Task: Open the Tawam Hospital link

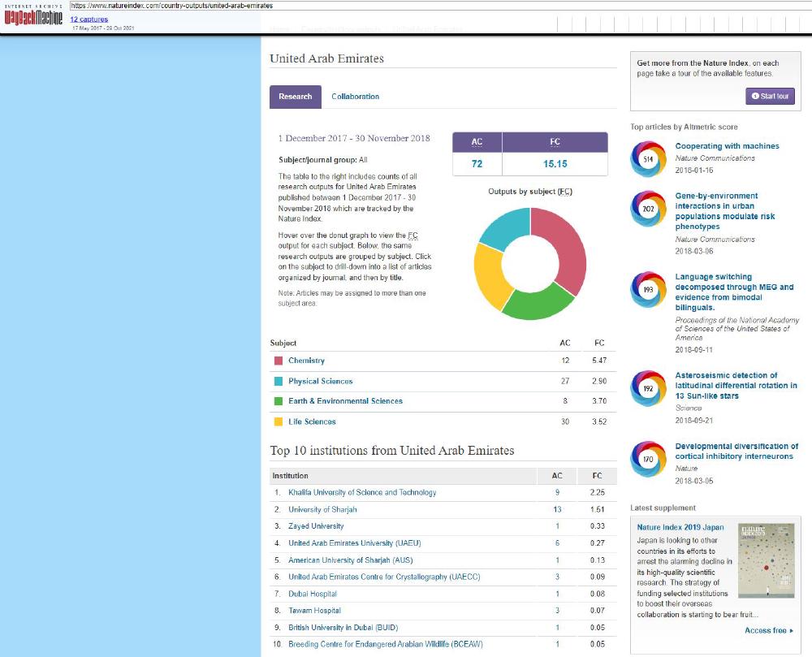Action: [x=314, y=611]
